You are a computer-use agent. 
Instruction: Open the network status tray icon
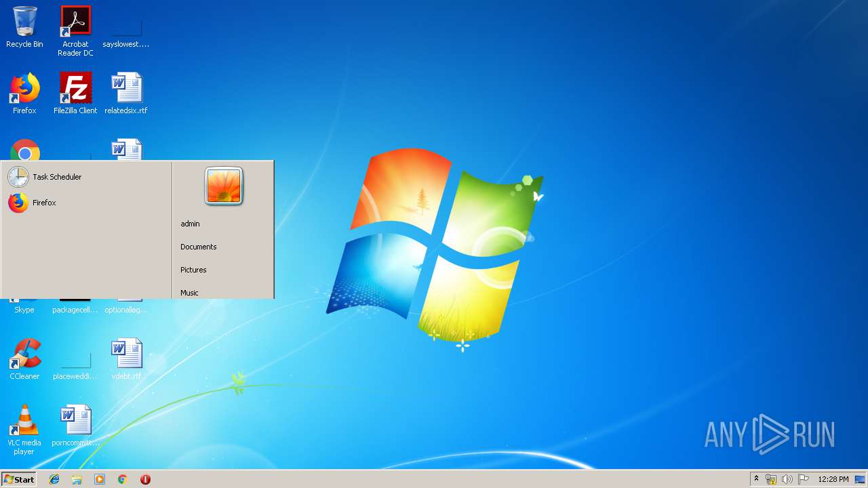[771, 479]
